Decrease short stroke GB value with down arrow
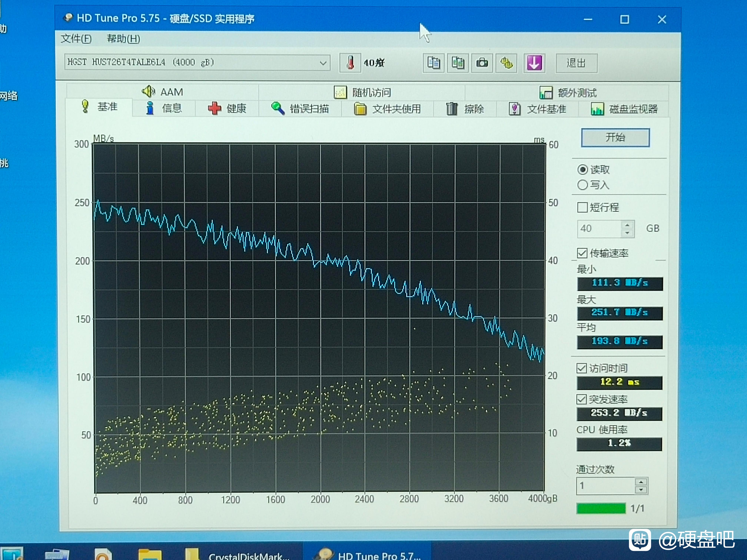The image size is (747, 560). tap(628, 233)
